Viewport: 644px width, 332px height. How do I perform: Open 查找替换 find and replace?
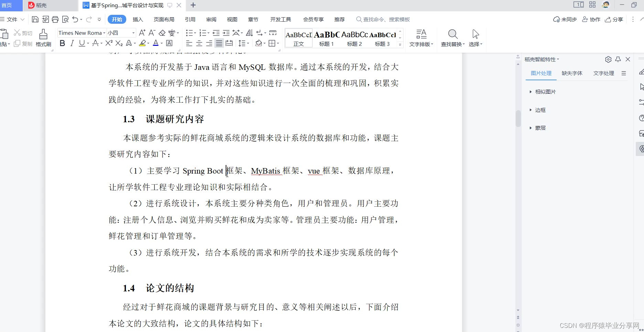click(453, 38)
